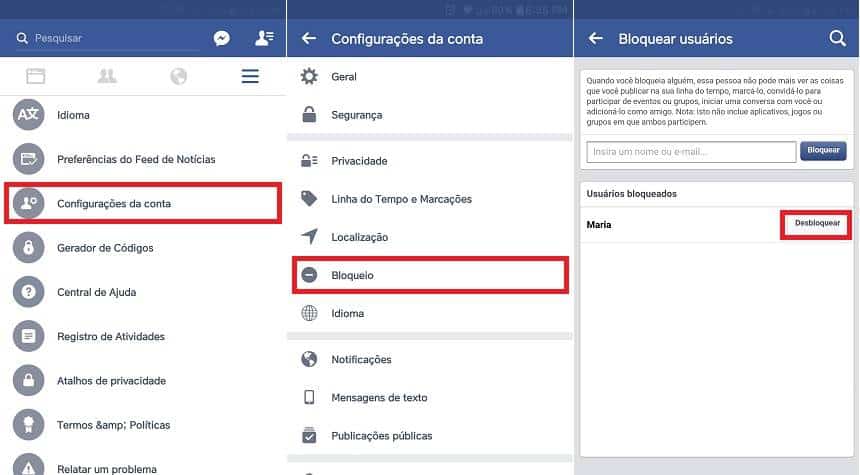The image size is (860, 475).
Task: Click the blue Bloquear button
Action: tap(823, 150)
